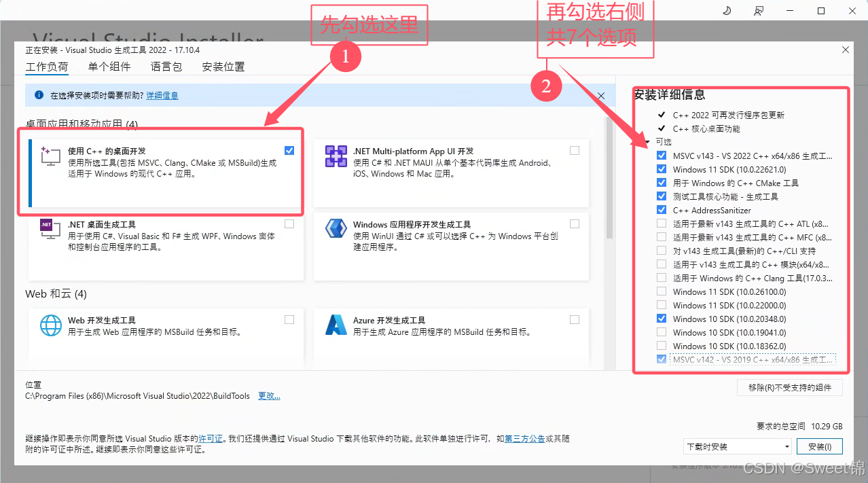Click the Azure development build tools icon
Viewport: 868px width, 483px height.
(336, 325)
